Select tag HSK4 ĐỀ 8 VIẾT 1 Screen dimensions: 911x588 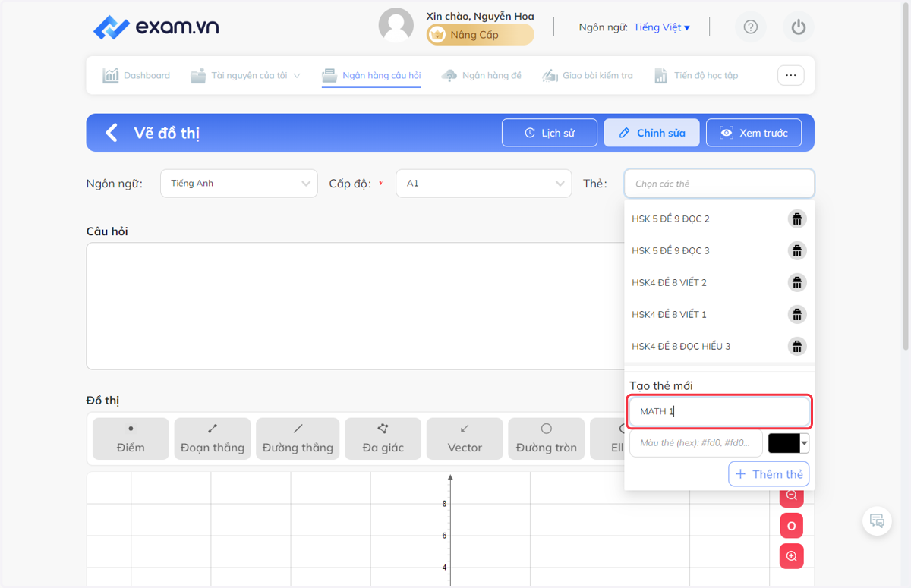tap(669, 315)
